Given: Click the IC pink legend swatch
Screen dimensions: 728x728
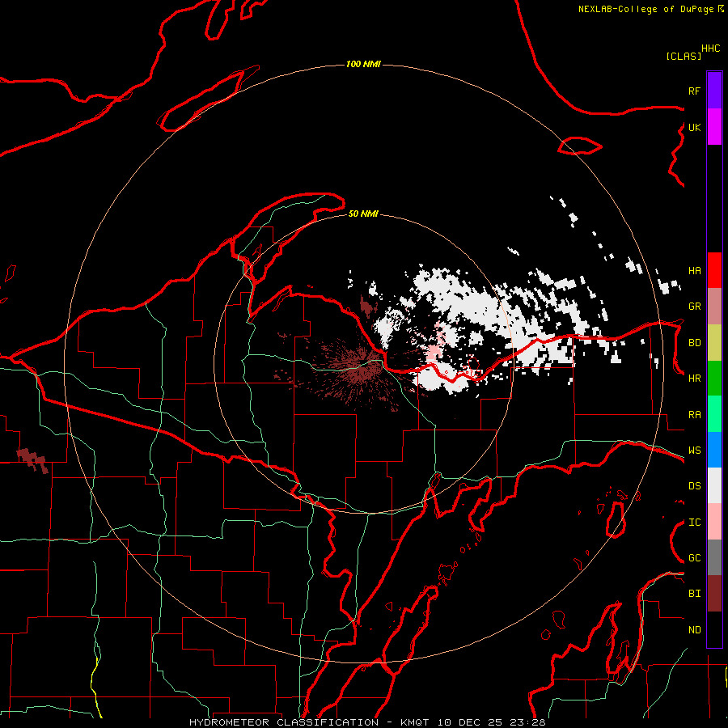Looking at the screenshot, I should 714,522.
